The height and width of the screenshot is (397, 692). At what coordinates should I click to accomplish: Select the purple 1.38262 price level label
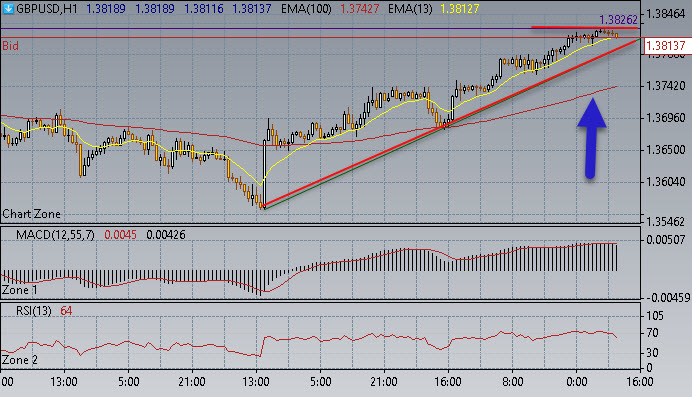click(x=618, y=19)
